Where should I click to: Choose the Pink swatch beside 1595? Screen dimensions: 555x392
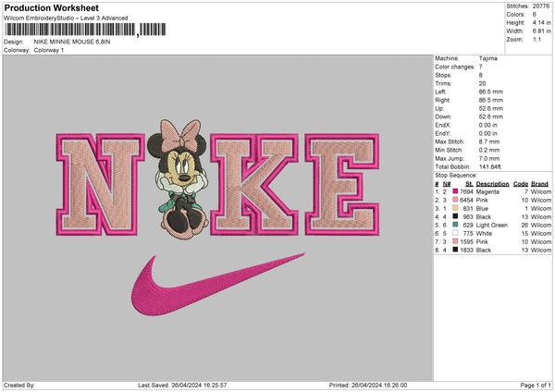tap(455, 241)
